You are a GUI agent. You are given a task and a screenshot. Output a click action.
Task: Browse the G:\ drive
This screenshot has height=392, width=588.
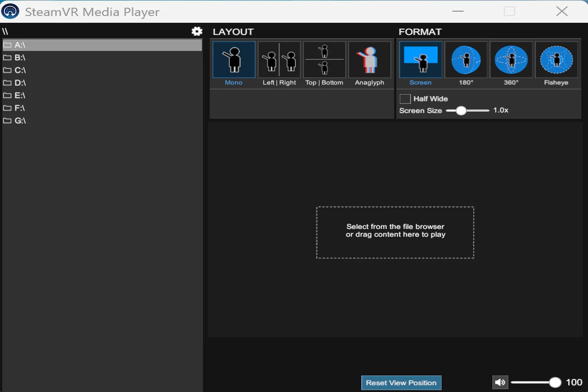tap(102, 121)
